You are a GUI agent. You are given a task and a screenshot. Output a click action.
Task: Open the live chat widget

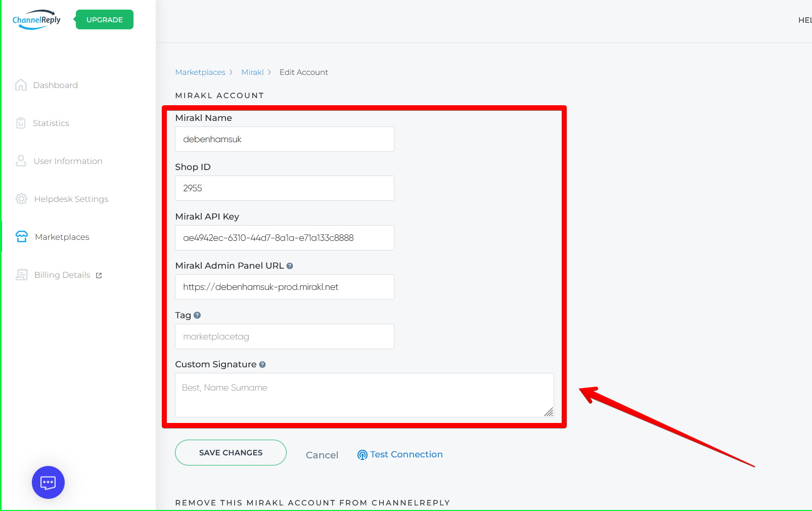(x=48, y=482)
